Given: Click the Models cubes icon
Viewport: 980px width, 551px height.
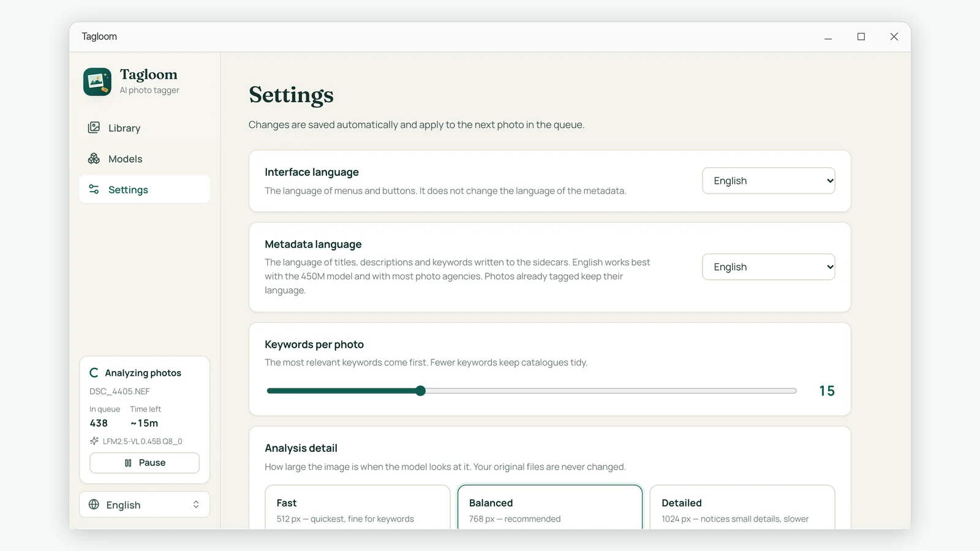Looking at the screenshot, I should (x=94, y=159).
